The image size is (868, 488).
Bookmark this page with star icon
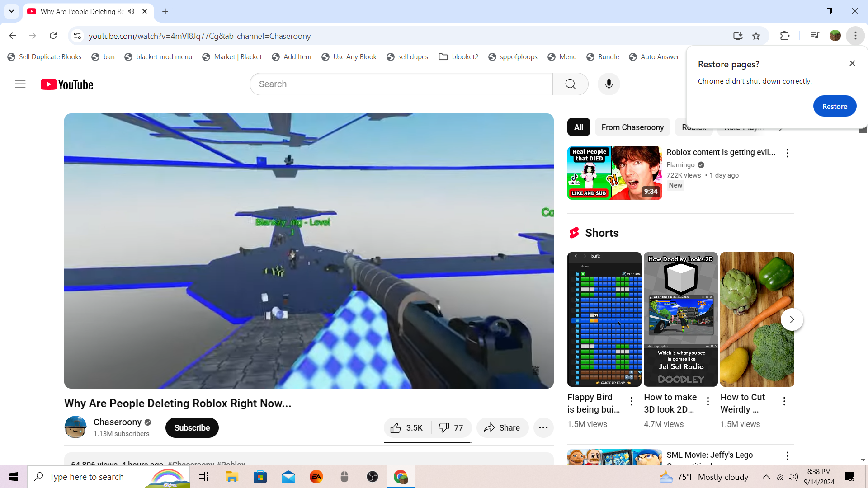756,36
